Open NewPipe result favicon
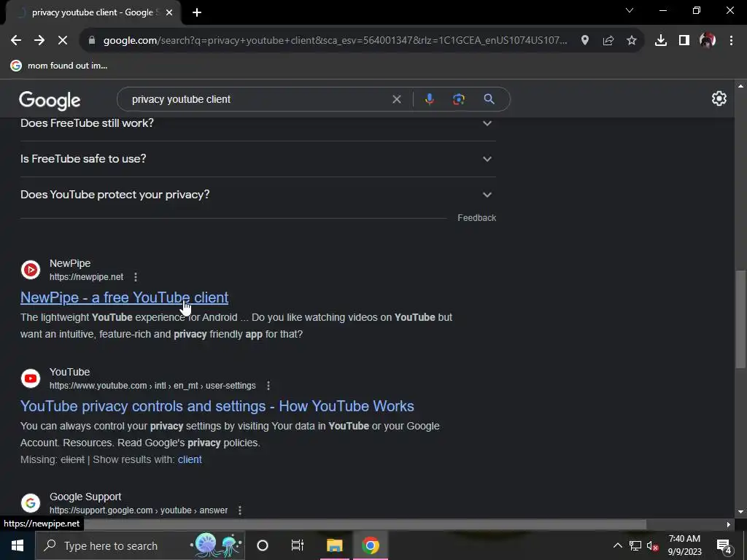Viewport: 747px width, 560px height. click(x=31, y=270)
